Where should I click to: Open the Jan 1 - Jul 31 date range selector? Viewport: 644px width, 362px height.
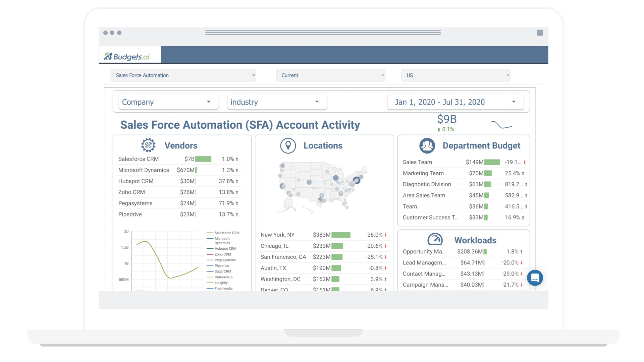[454, 102]
